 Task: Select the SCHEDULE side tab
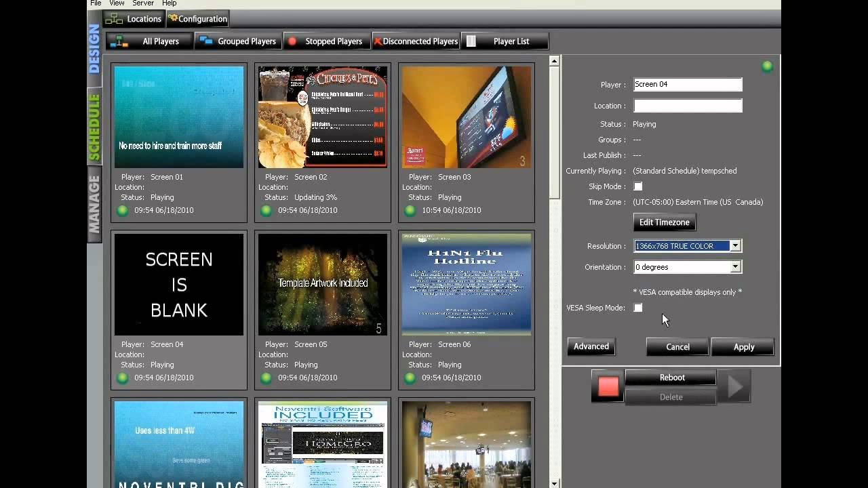tap(94, 127)
